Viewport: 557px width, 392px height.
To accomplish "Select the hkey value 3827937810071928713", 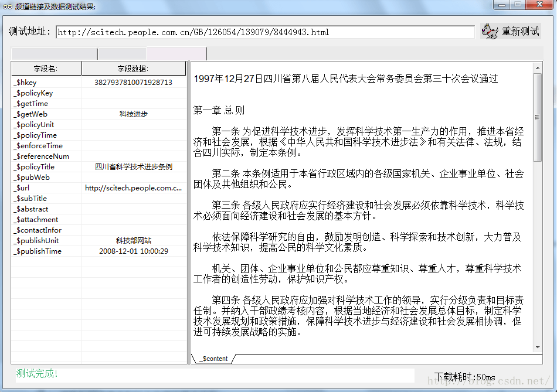I will click(134, 83).
